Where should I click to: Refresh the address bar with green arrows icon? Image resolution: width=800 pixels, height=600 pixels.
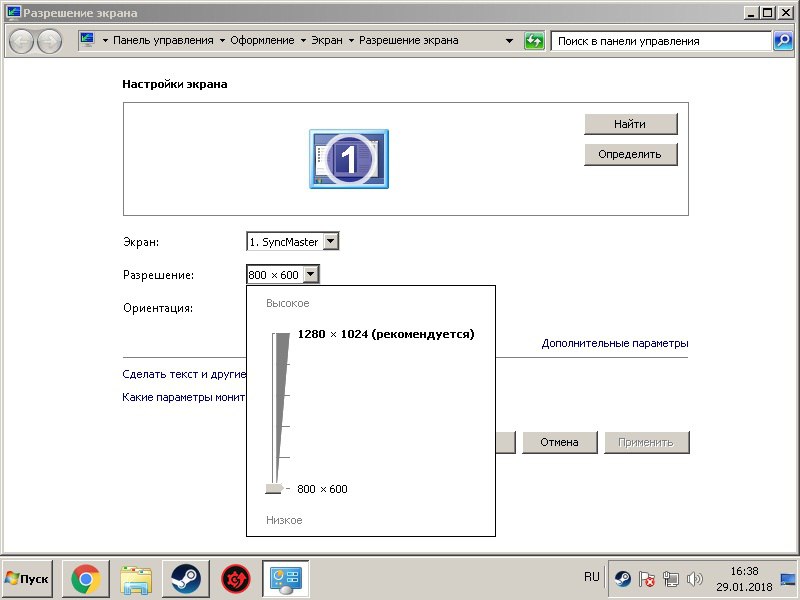pos(535,41)
